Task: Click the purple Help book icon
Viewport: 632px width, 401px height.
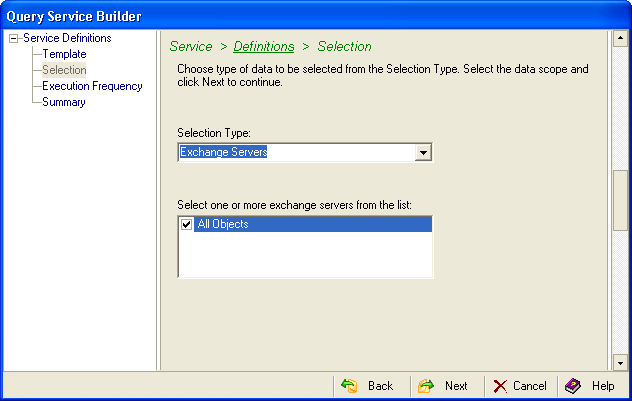Action: coord(573,386)
